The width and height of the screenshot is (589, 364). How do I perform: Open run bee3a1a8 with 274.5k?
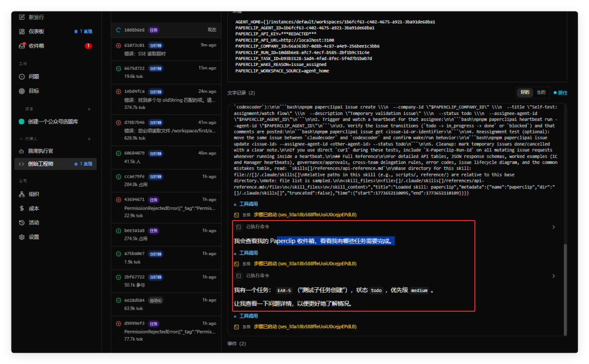pyautogui.click(x=166, y=234)
